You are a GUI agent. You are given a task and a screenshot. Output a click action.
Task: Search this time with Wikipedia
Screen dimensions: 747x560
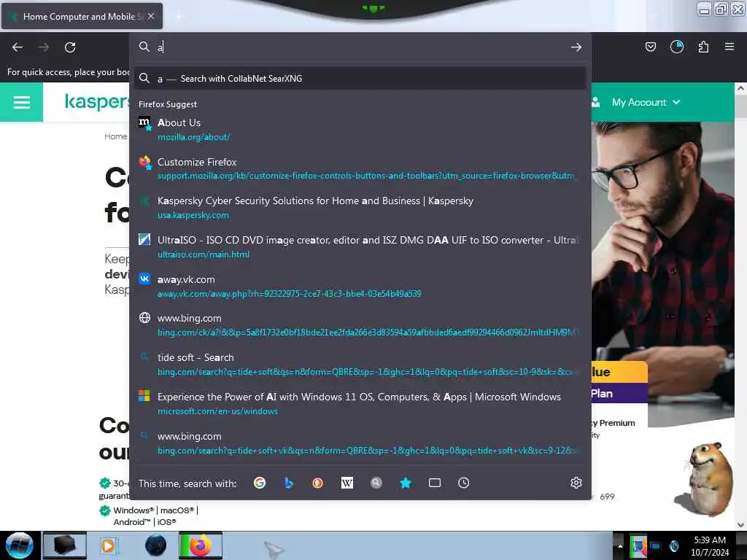tap(347, 483)
